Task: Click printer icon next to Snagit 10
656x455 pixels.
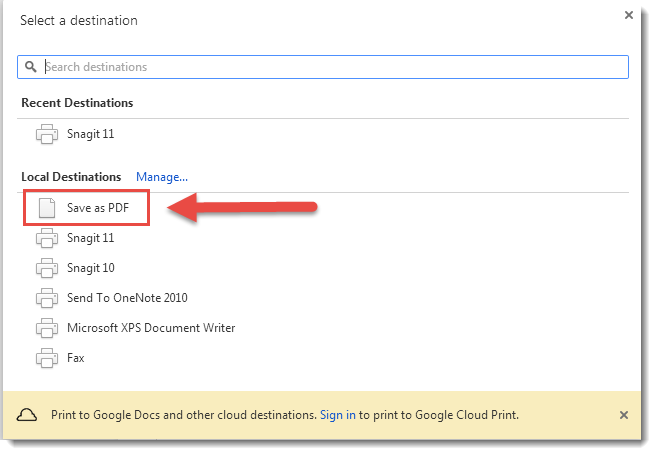Action: [46, 268]
